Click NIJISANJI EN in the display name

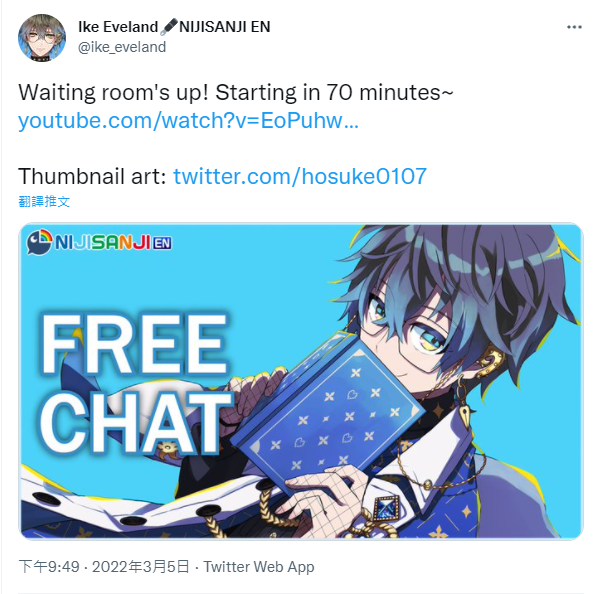(x=225, y=27)
